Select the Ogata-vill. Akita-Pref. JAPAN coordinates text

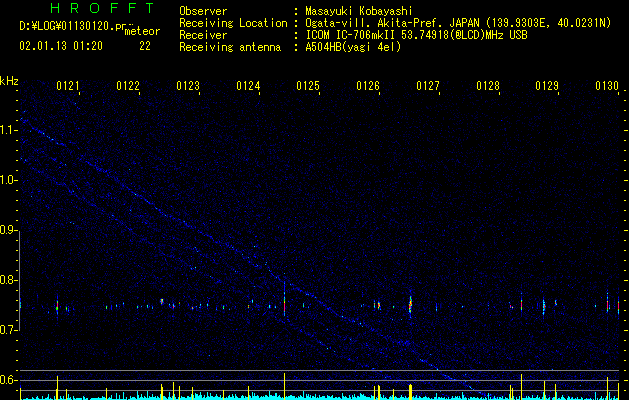458,24
